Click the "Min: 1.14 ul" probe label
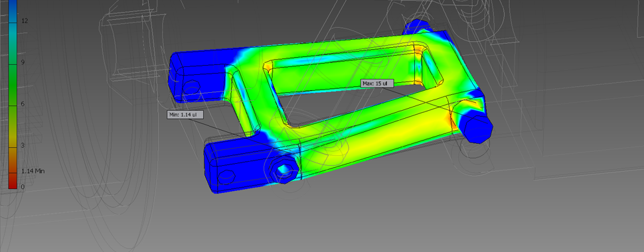 (x=185, y=115)
